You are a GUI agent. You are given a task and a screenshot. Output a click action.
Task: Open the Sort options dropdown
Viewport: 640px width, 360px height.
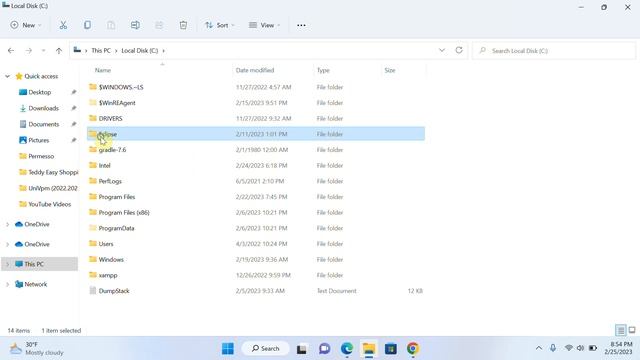(220, 25)
